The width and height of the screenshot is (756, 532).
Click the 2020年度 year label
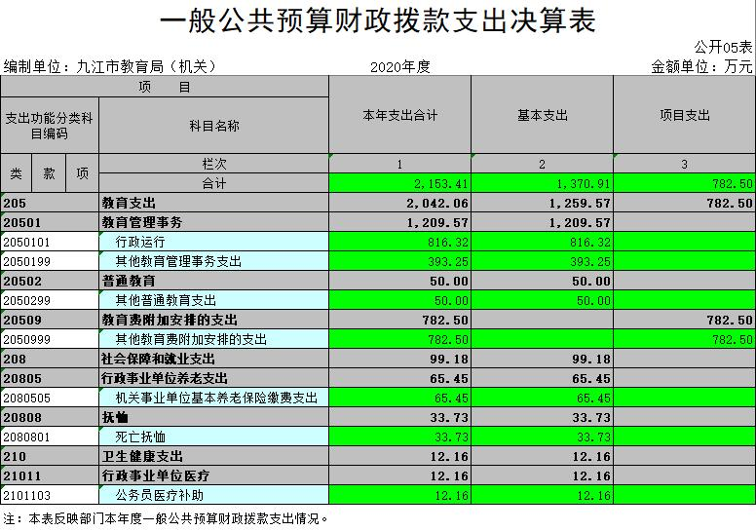(x=399, y=67)
